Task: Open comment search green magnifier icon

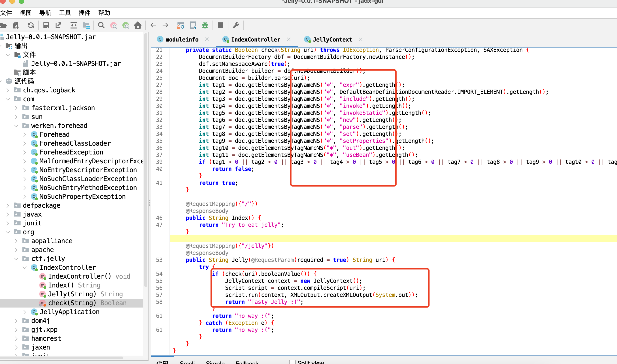Action: (126, 25)
